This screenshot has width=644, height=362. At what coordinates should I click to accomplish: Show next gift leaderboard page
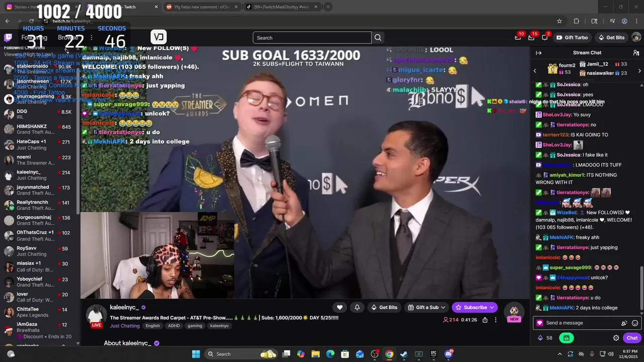pos(639,71)
